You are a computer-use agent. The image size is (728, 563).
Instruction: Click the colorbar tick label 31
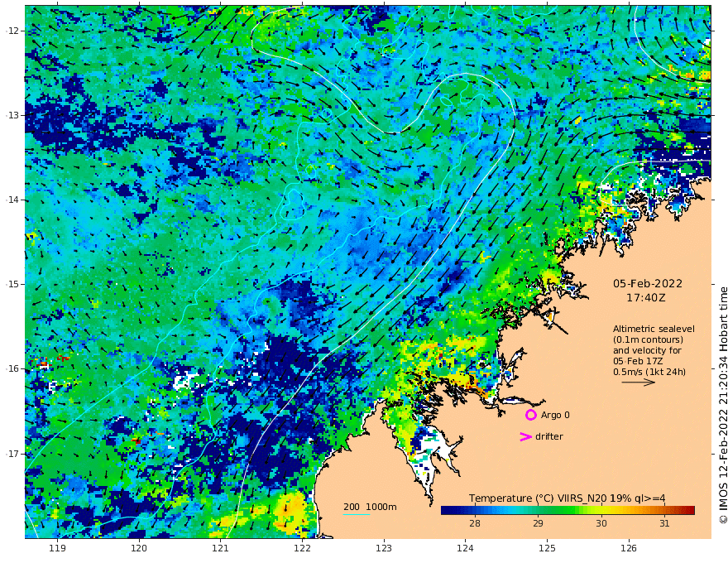(664, 523)
